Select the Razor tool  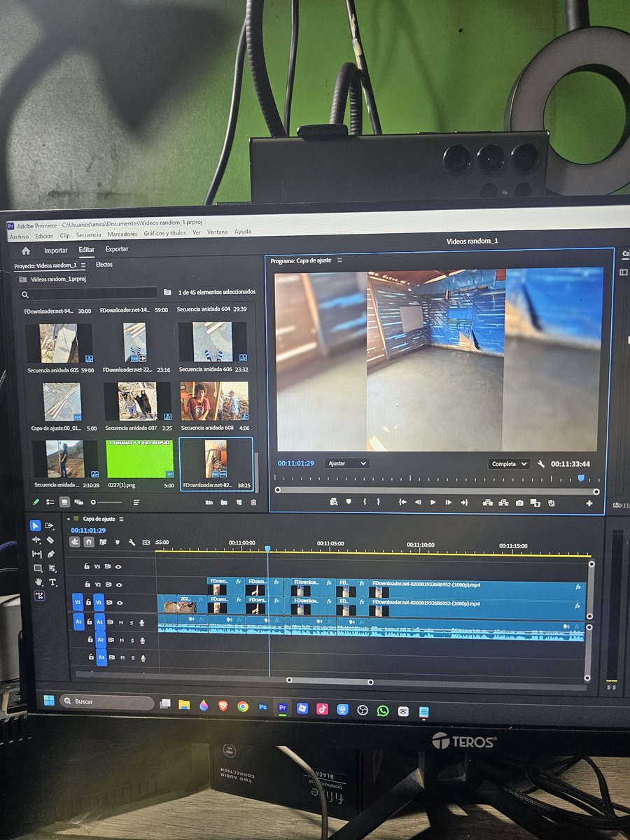coord(50,540)
